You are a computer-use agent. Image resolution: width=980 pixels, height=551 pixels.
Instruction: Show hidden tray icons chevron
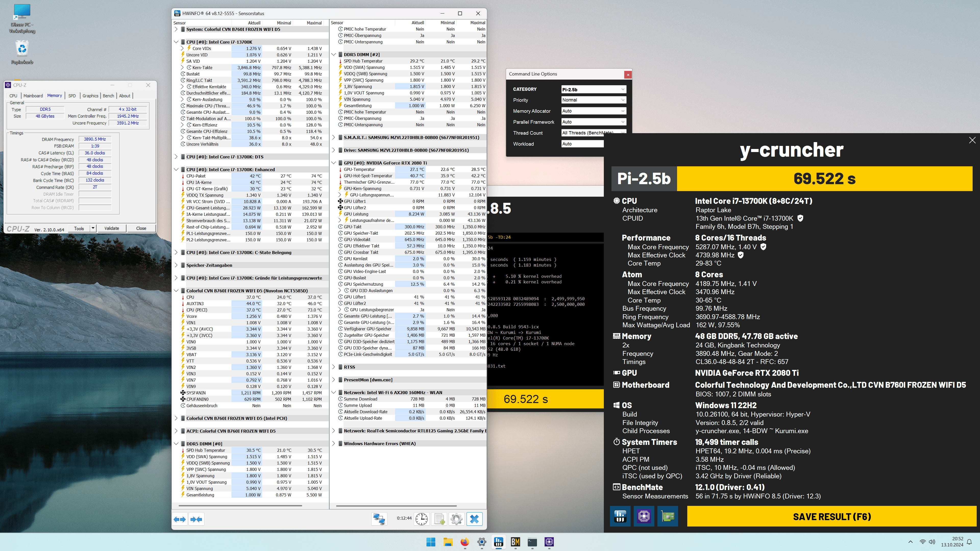point(910,542)
